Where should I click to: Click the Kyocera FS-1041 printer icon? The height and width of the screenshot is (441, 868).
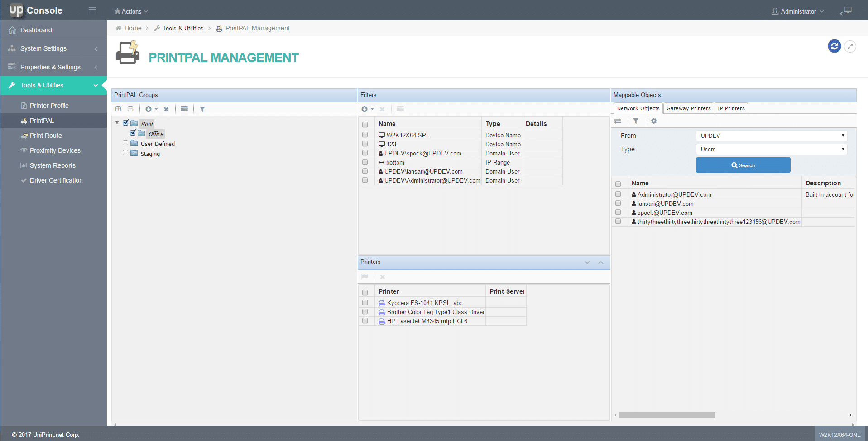pos(382,303)
